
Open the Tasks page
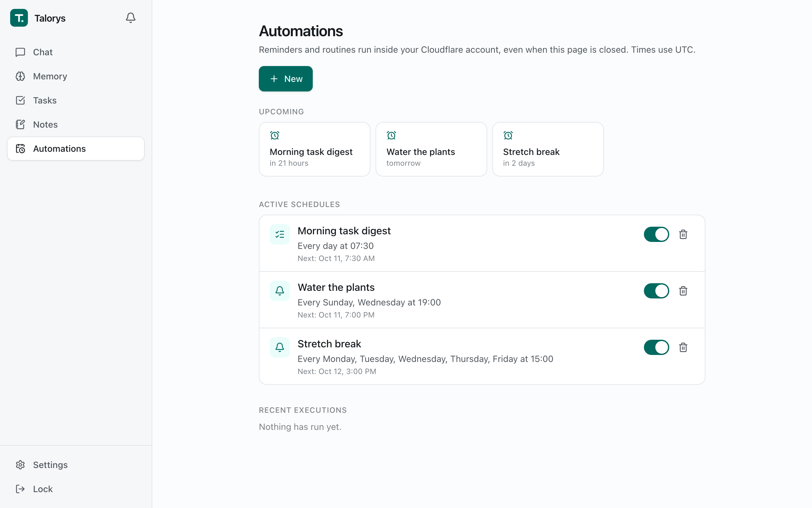[76, 100]
